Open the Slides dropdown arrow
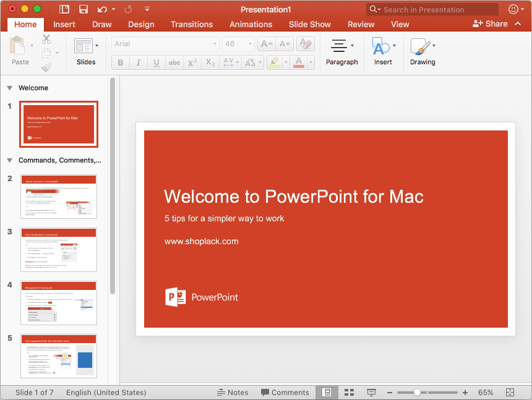532x400 pixels. [97, 45]
